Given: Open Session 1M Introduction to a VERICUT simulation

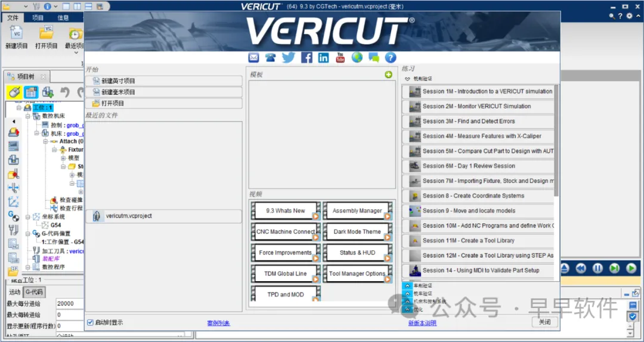Looking at the screenshot, I should click(478, 91).
